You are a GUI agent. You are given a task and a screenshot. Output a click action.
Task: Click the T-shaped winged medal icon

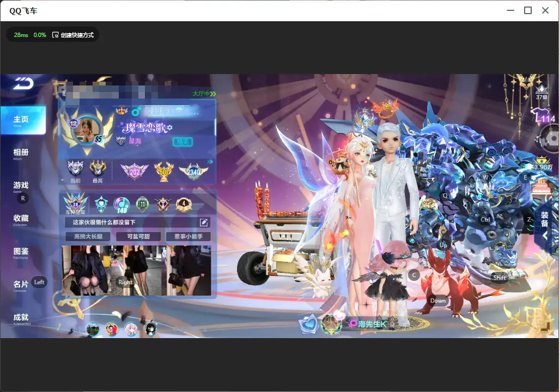[162, 204]
